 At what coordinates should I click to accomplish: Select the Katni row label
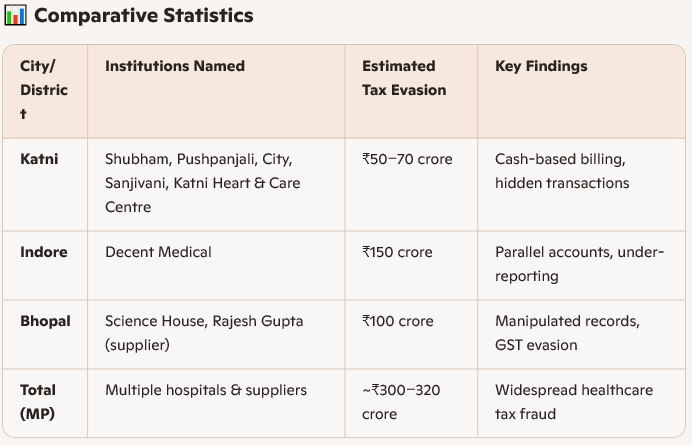(39, 159)
